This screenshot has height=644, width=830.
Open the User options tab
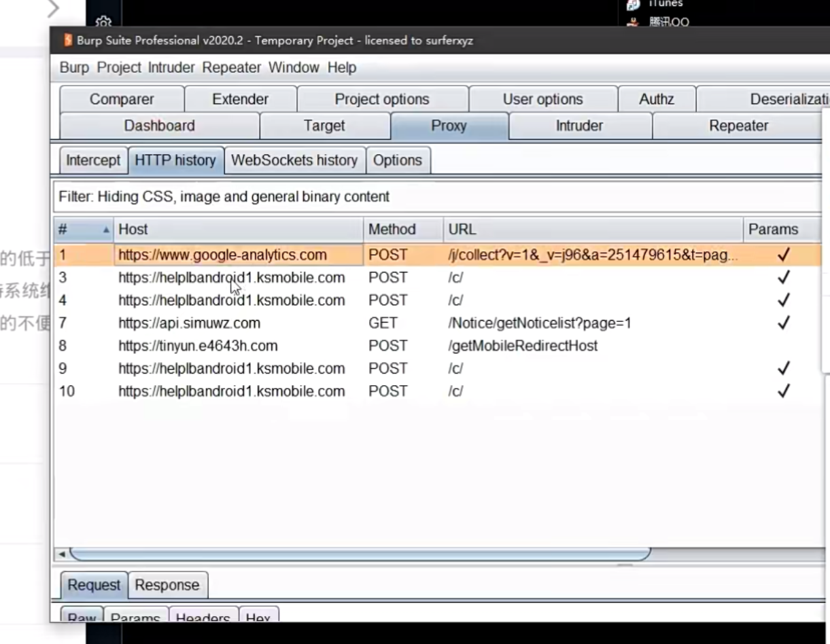pos(542,99)
